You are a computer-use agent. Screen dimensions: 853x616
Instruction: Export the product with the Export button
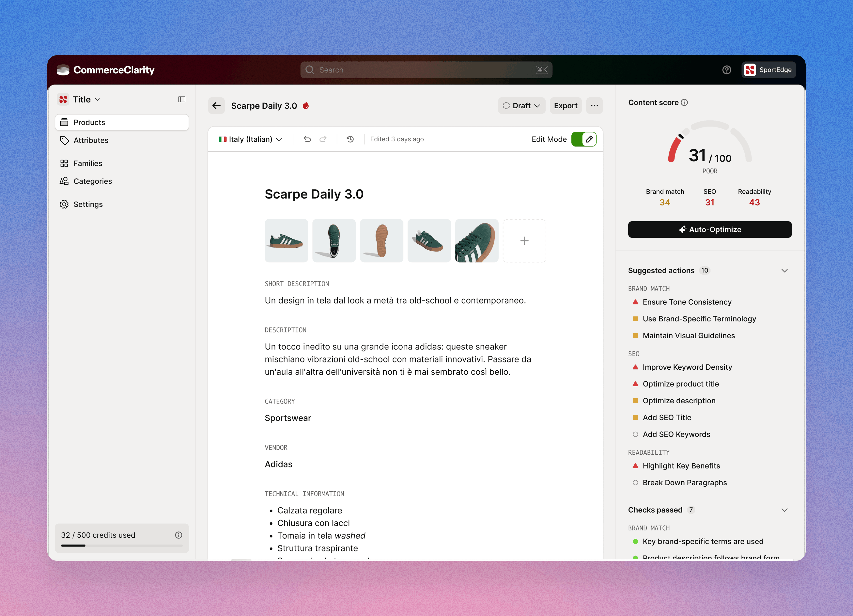(566, 106)
